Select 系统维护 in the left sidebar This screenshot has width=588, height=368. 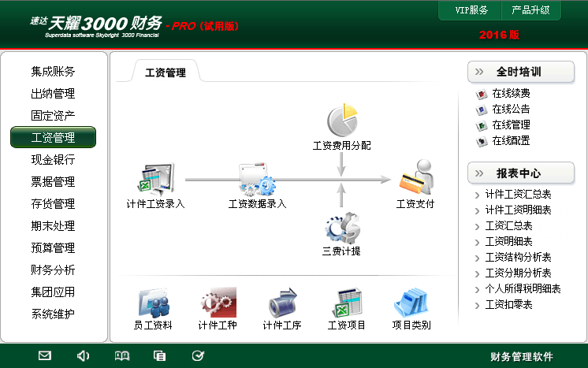pos(53,314)
